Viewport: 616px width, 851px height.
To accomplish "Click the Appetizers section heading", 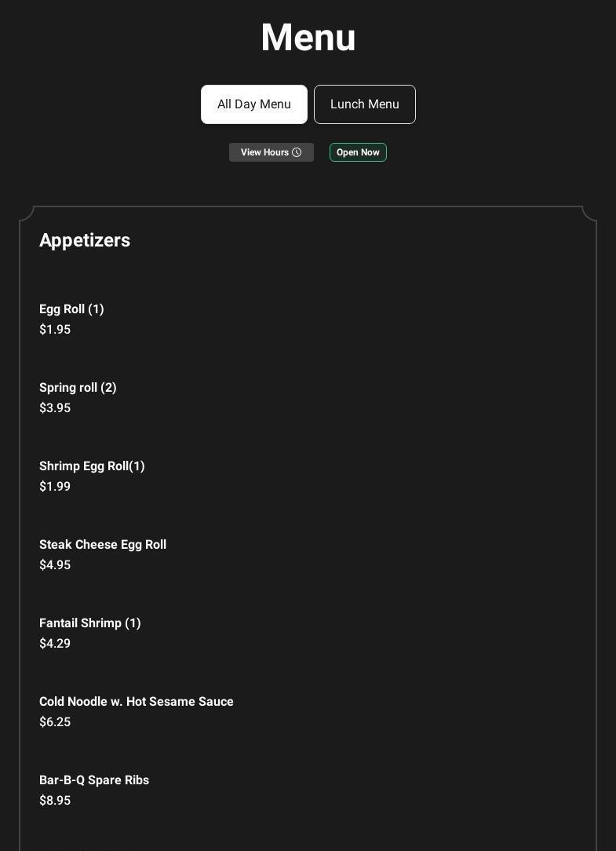I will (85, 240).
